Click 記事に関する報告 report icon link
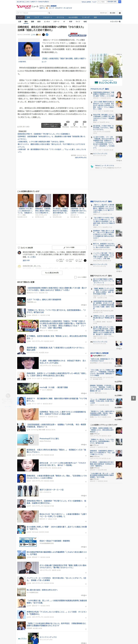Image resolution: width=138 pixels, height=644 pixels. pos(23,127)
